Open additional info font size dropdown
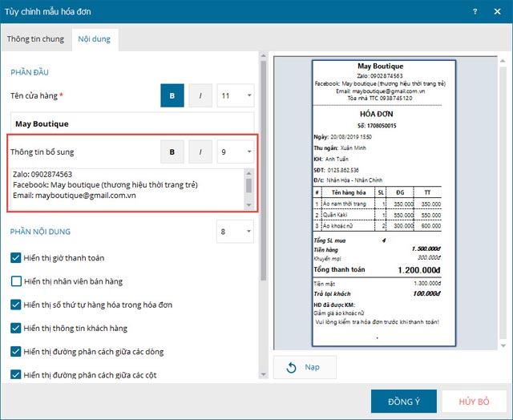The width and height of the screenshot is (513, 420). (x=236, y=151)
